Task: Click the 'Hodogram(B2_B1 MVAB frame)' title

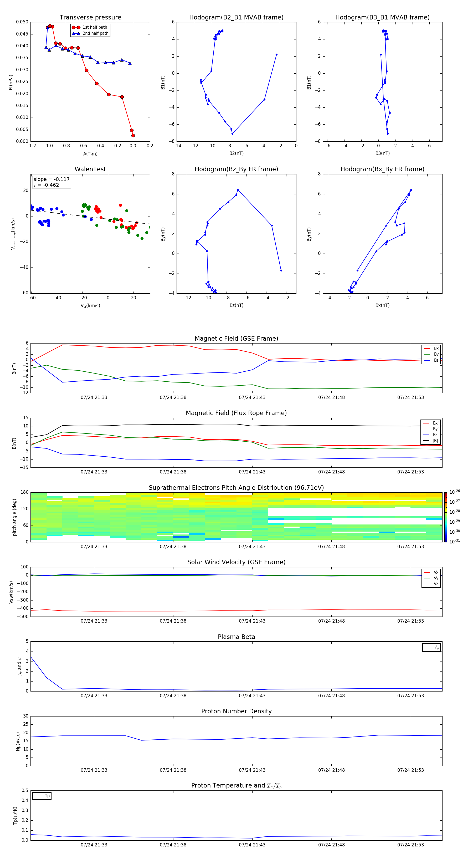Action: tap(236, 17)
